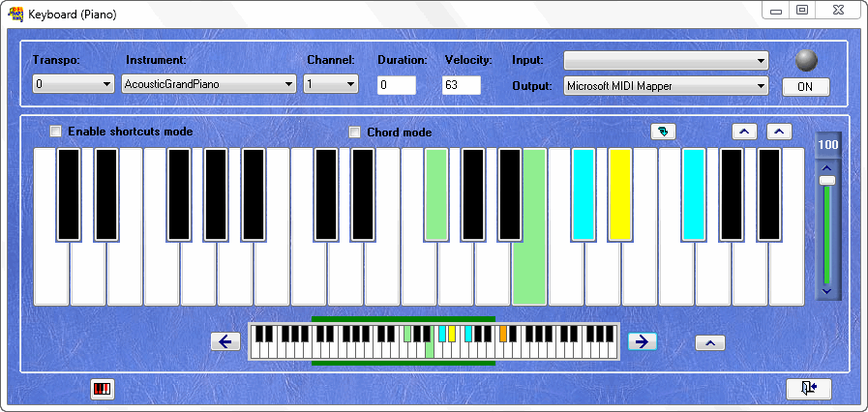This screenshot has width=868, height=412.
Task: Click the up chevron button beside the right arrow
Action: (x=710, y=343)
